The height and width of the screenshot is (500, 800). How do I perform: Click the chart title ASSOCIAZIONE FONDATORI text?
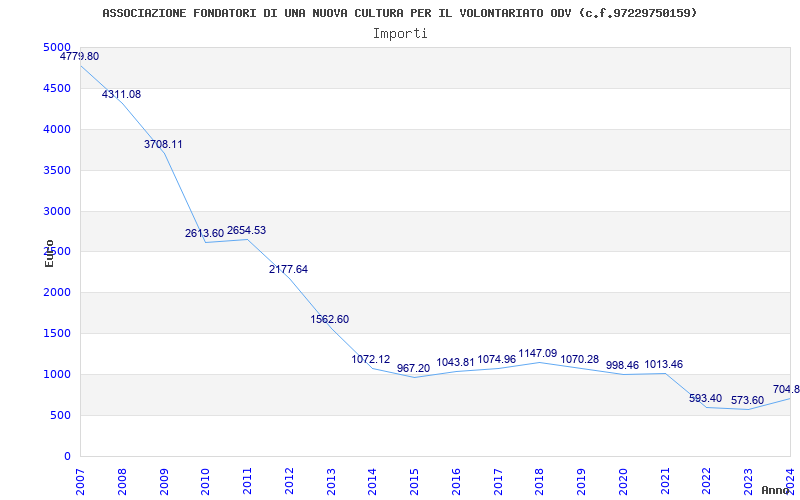click(399, 13)
